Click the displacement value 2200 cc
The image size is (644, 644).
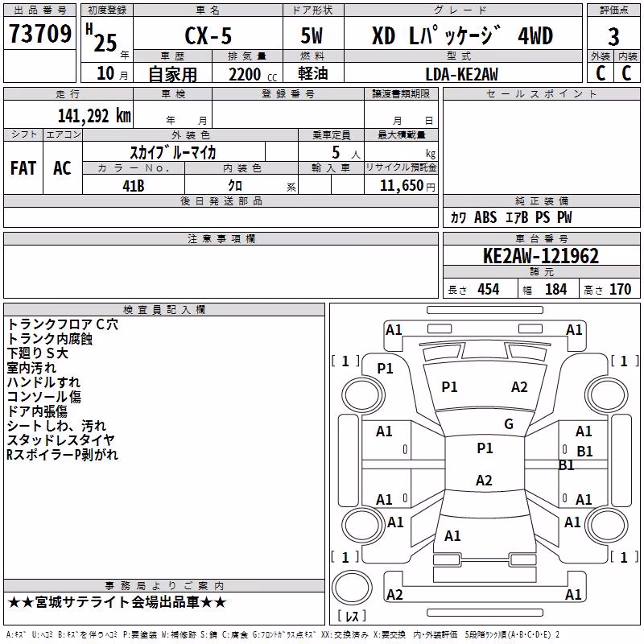tap(253, 74)
